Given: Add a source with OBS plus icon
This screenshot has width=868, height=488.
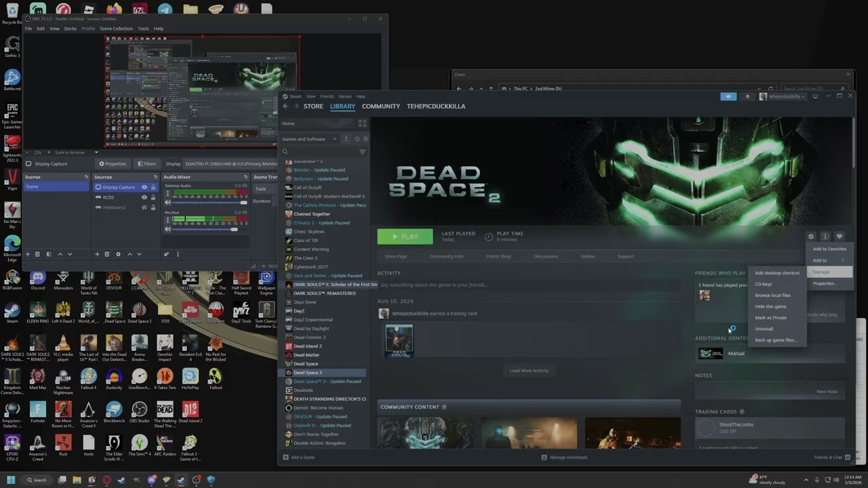Looking at the screenshot, I should (x=97, y=254).
